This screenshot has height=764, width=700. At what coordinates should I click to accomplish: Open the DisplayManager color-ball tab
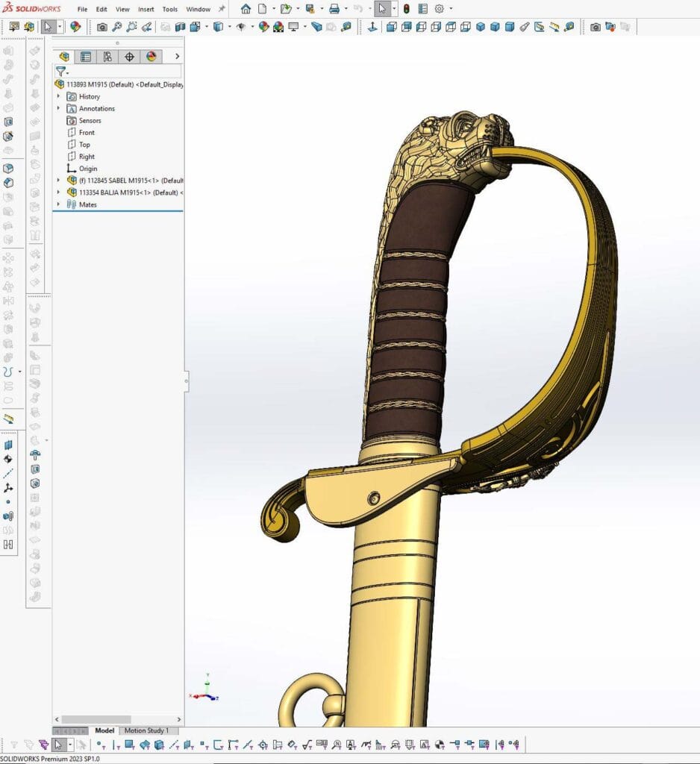(x=151, y=57)
